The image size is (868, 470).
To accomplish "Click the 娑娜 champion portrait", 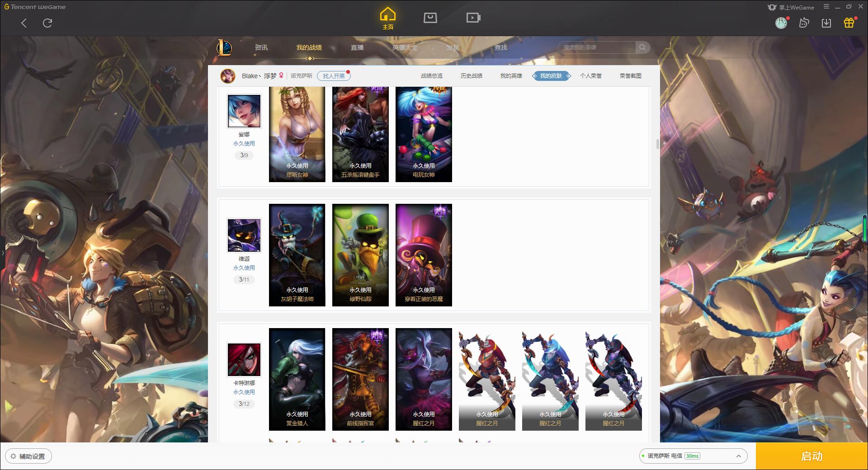I will [x=244, y=111].
